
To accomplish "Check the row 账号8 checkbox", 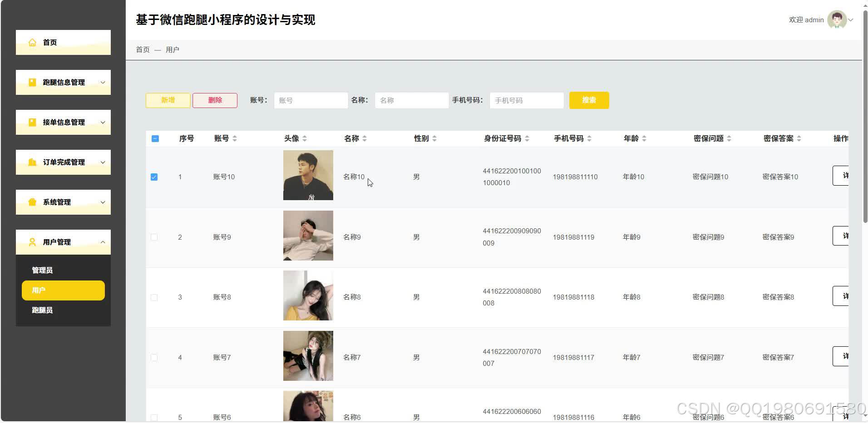I will [154, 297].
